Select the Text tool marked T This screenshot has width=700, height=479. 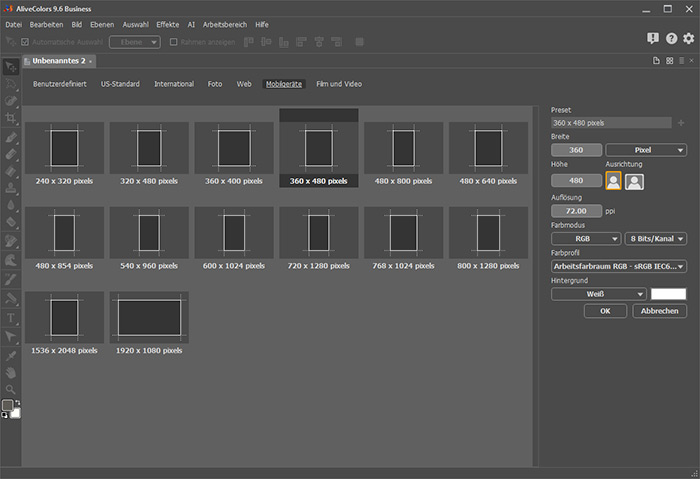[11, 318]
